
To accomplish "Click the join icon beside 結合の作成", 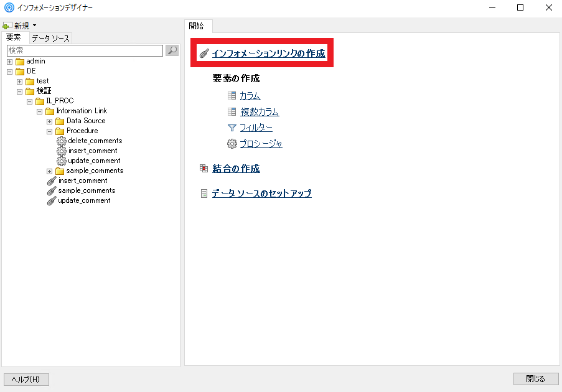I will point(204,168).
